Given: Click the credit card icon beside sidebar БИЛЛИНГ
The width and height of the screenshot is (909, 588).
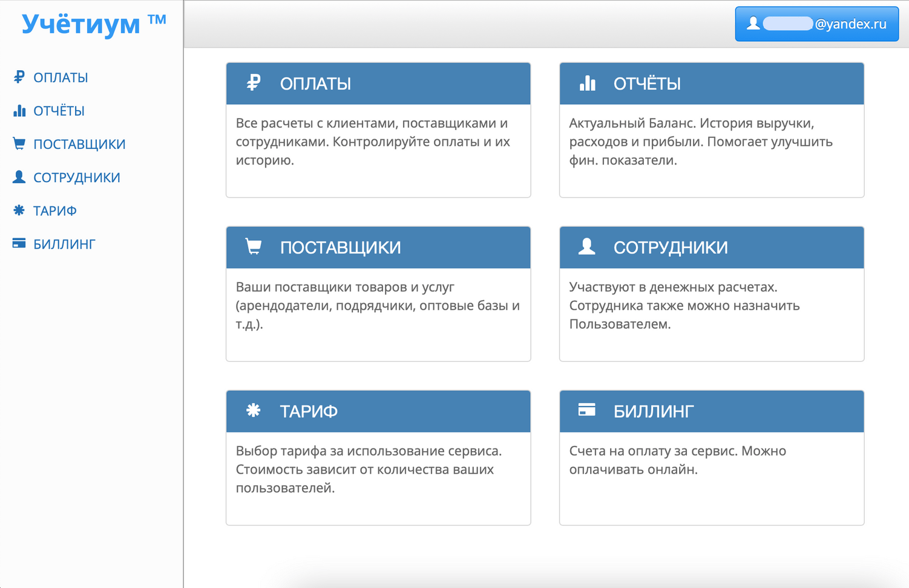Looking at the screenshot, I should [x=19, y=243].
